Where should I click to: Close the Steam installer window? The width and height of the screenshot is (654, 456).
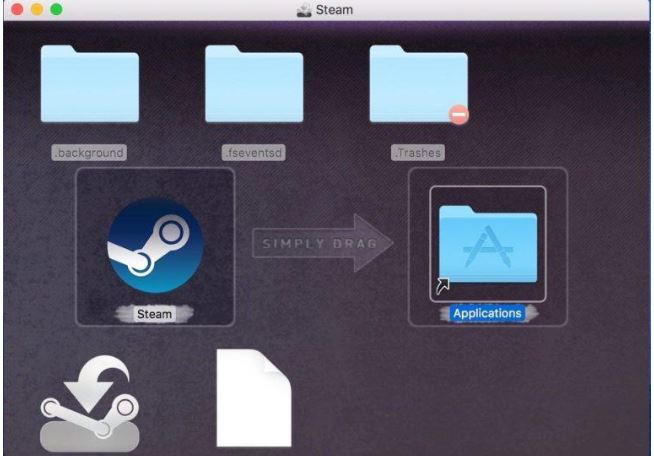click(16, 9)
